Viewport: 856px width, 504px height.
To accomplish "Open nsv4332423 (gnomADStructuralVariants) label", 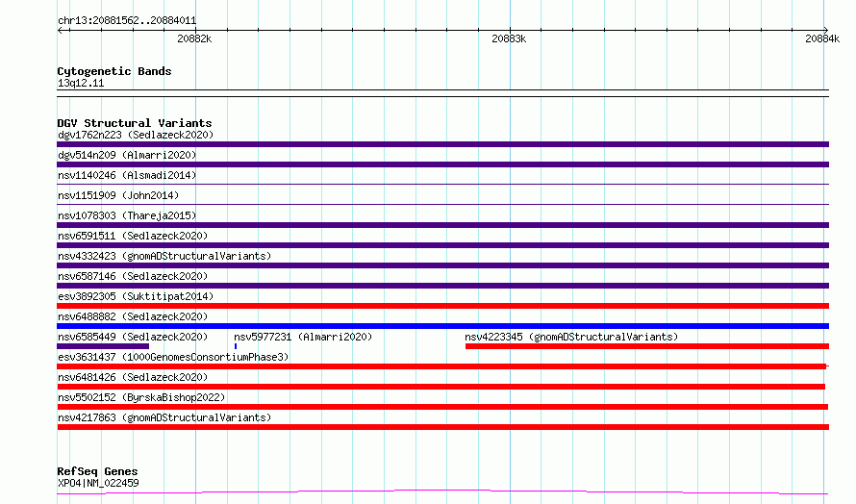I will pyautogui.click(x=164, y=256).
